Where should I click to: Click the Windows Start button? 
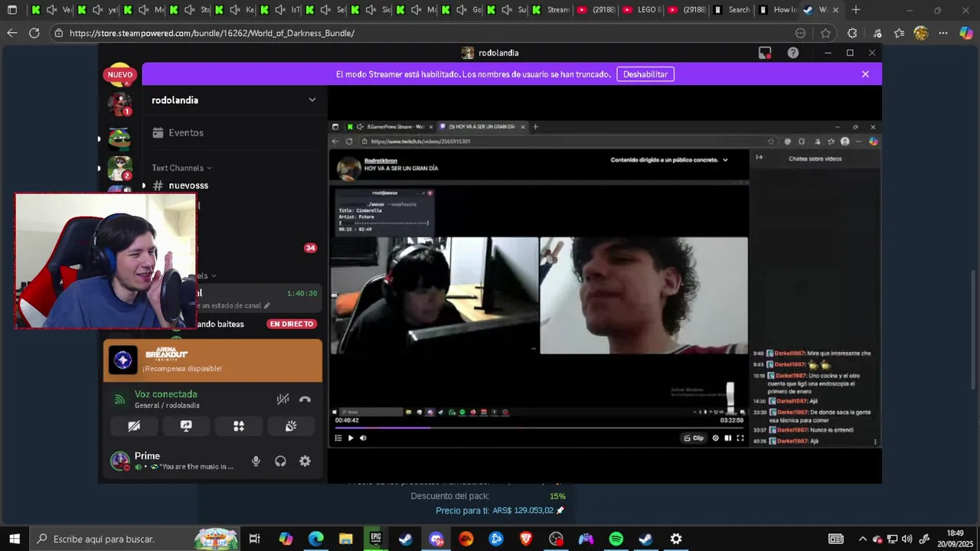click(15, 539)
